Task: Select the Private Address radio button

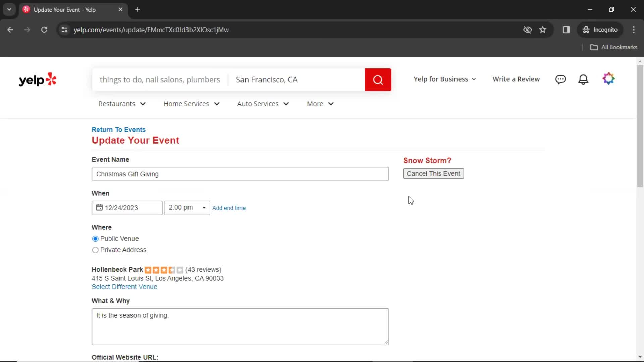Action: pos(95,250)
